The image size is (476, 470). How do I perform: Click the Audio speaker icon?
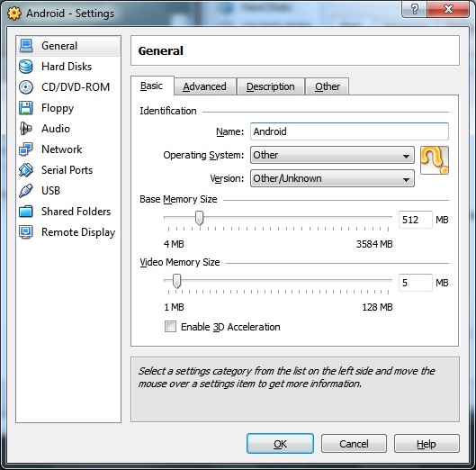point(26,129)
